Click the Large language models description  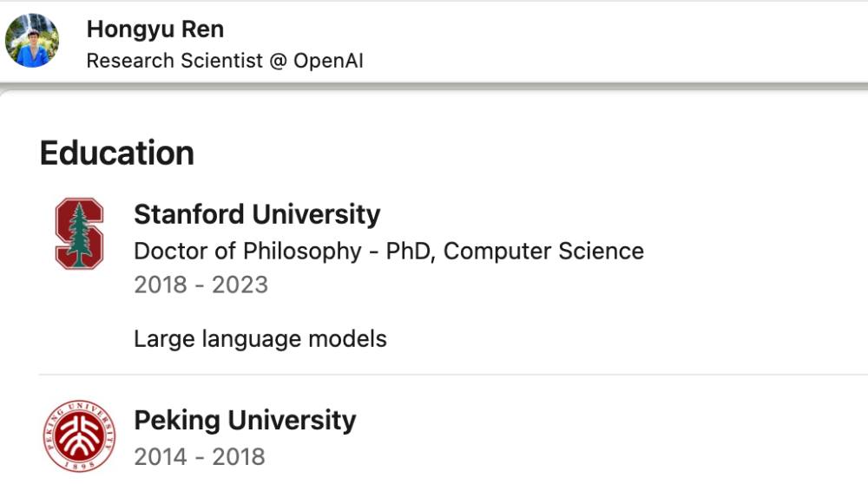(260, 339)
